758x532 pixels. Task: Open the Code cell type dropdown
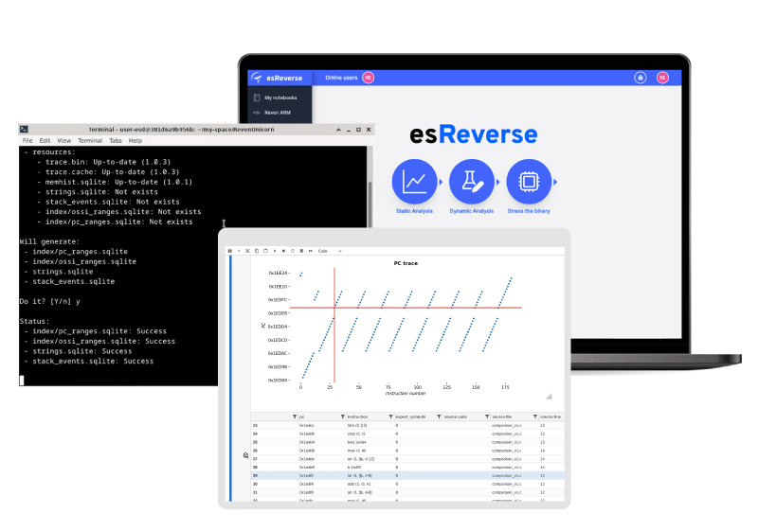[330, 251]
